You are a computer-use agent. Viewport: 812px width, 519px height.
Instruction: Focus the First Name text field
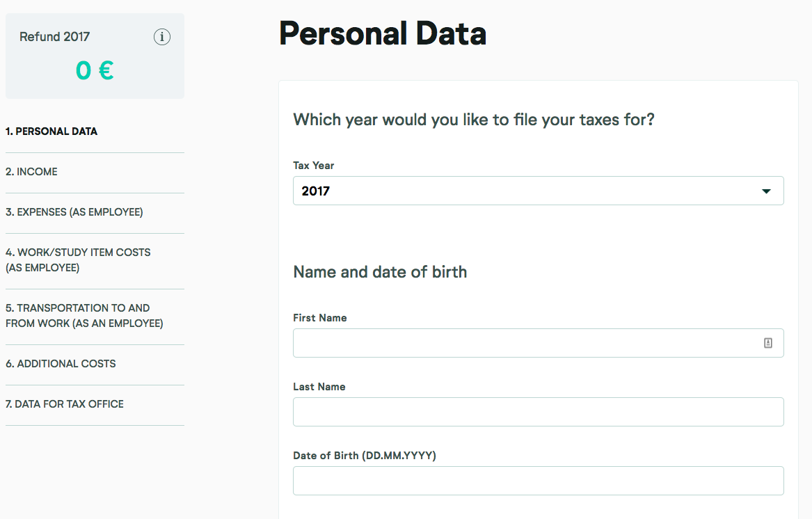pyautogui.click(x=525, y=343)
